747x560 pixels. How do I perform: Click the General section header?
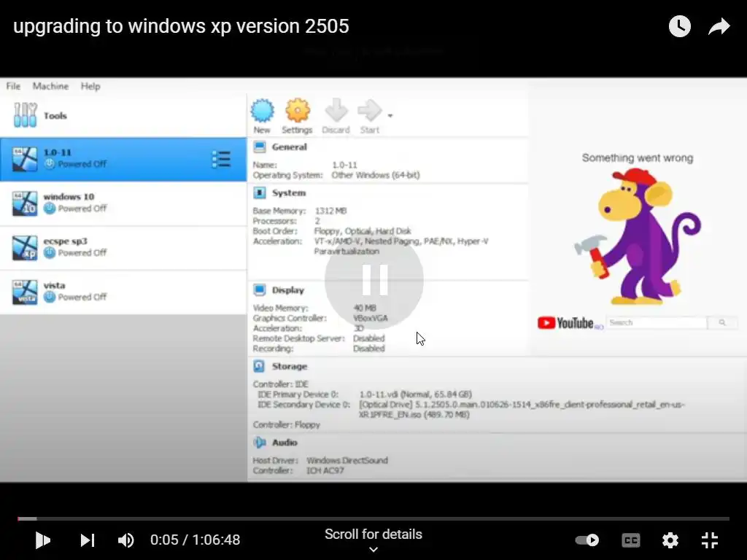[x=289, y=147]
